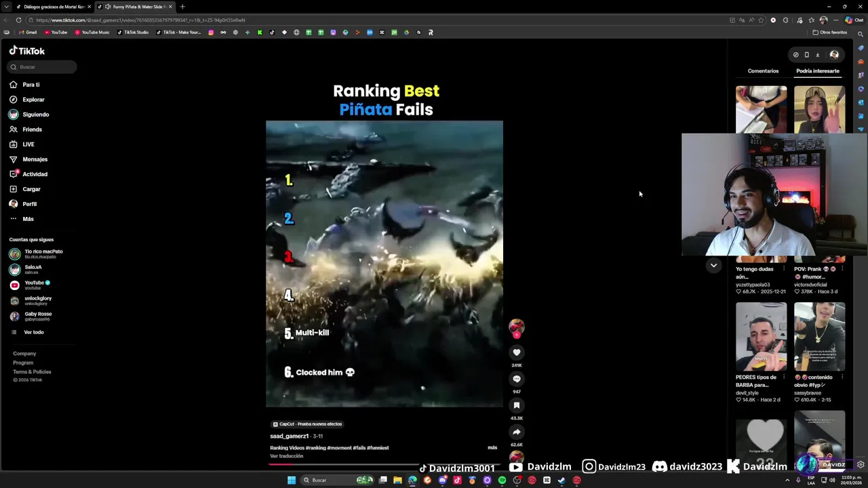Select Podría interesarte tab
This screenshot has height=488, width=868.
817,70
